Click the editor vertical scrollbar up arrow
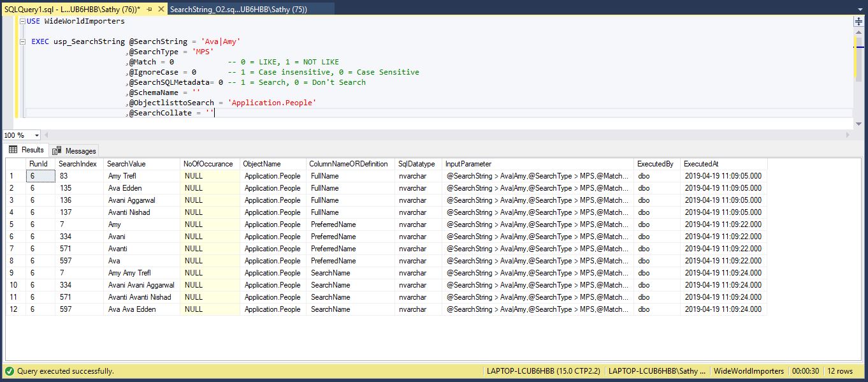This screenshot has width=868, height=382. coord(858,31)
